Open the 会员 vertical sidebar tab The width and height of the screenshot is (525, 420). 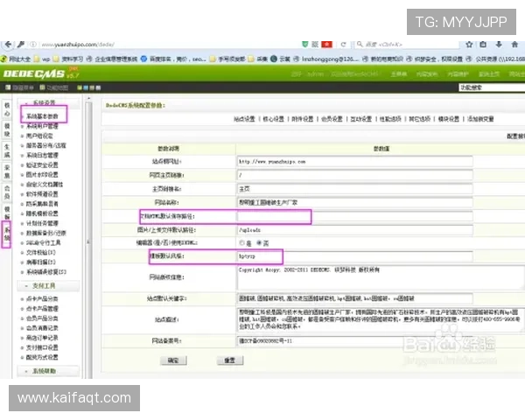7,192
